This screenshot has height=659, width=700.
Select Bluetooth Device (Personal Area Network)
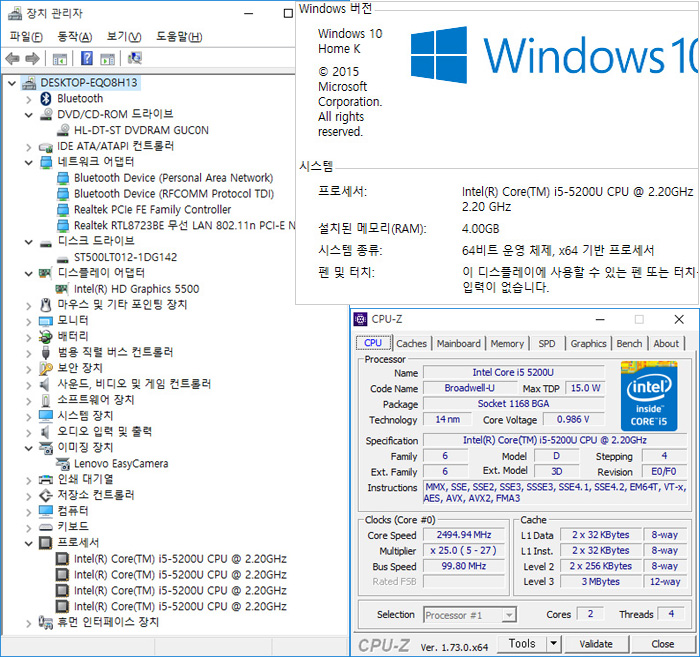173,178
